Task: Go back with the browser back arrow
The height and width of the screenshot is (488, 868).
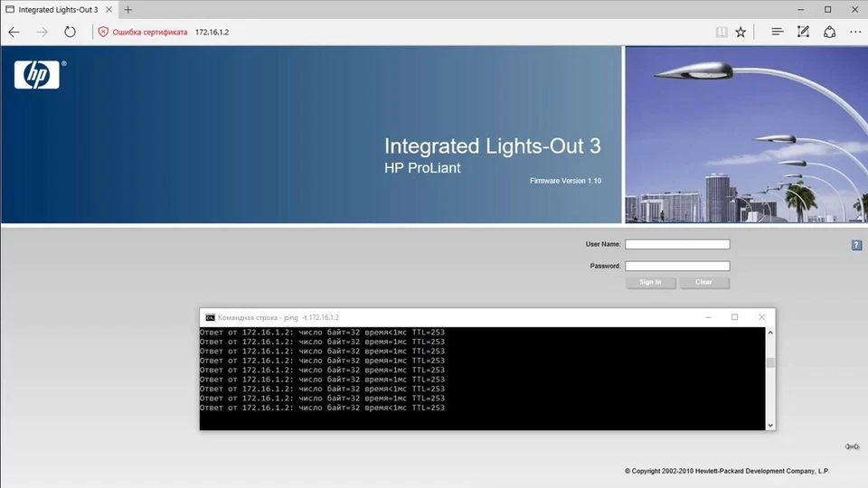Action: [x=14, y=33]
